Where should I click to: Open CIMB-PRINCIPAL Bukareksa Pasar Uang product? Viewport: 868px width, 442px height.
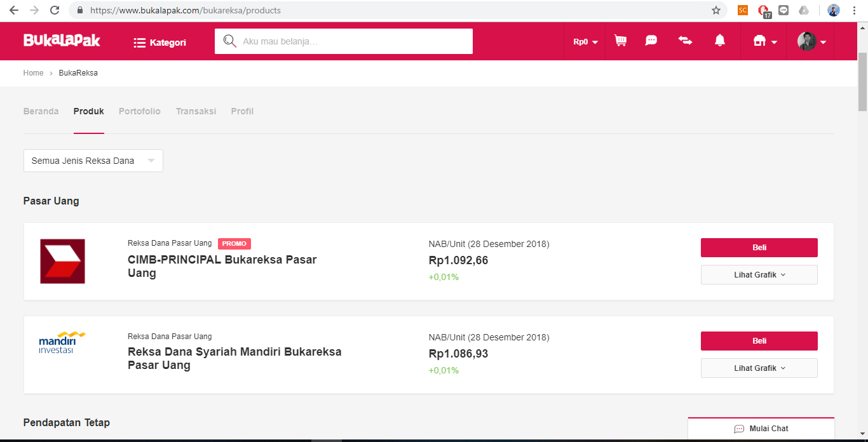(x=222, y=266)
